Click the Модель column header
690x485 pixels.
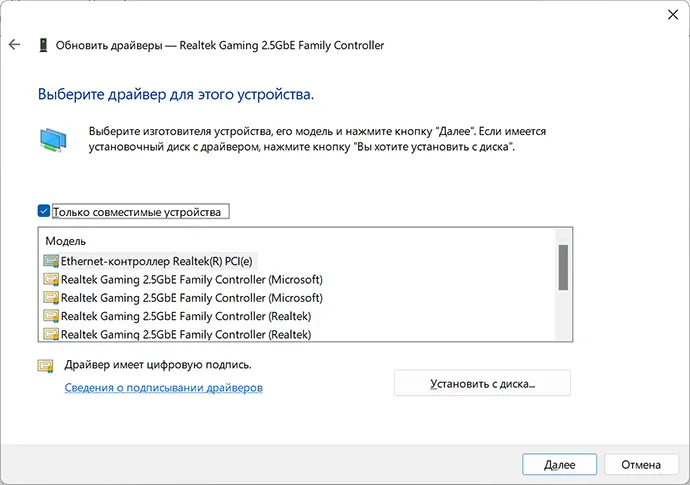[x=66, y=241]
